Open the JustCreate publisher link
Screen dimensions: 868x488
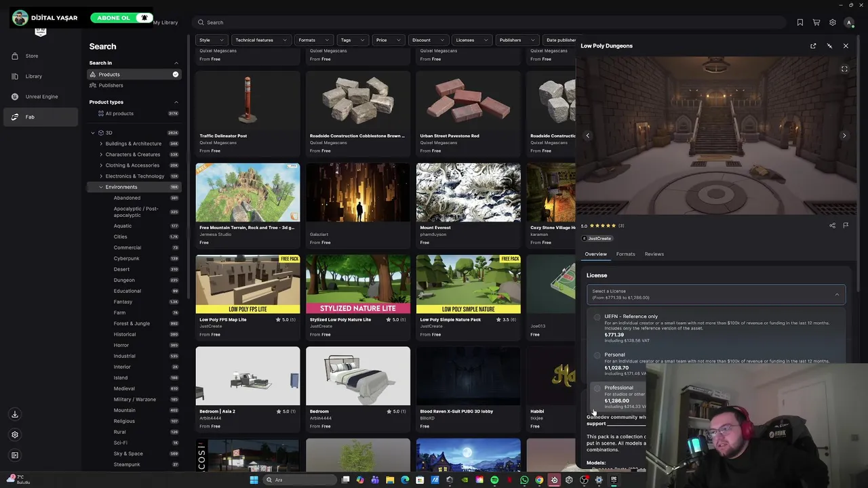pos(597,239)
